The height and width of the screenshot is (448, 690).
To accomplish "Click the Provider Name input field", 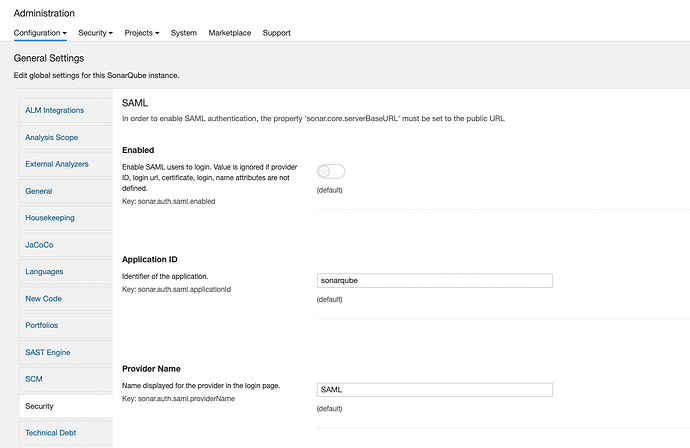I will point(434,390).
